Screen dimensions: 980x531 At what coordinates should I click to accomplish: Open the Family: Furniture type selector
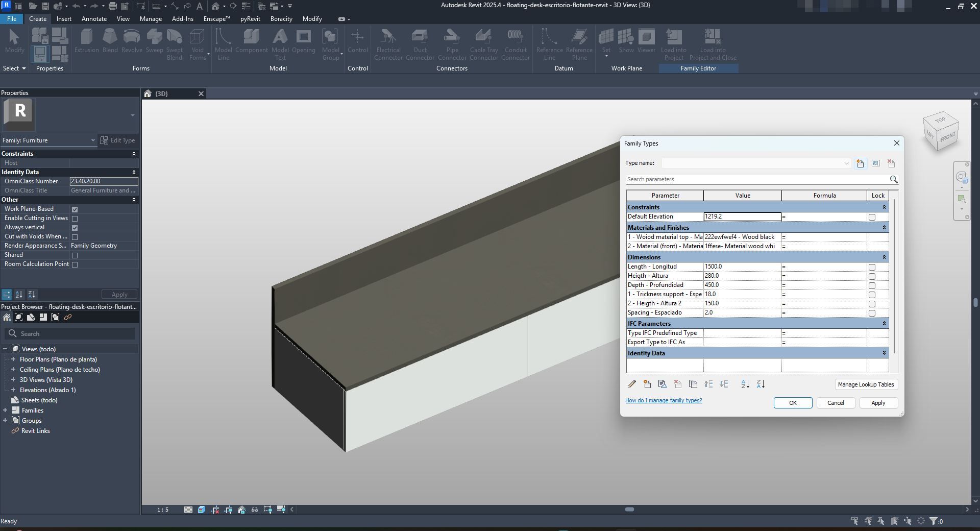[x=48, y=140]
